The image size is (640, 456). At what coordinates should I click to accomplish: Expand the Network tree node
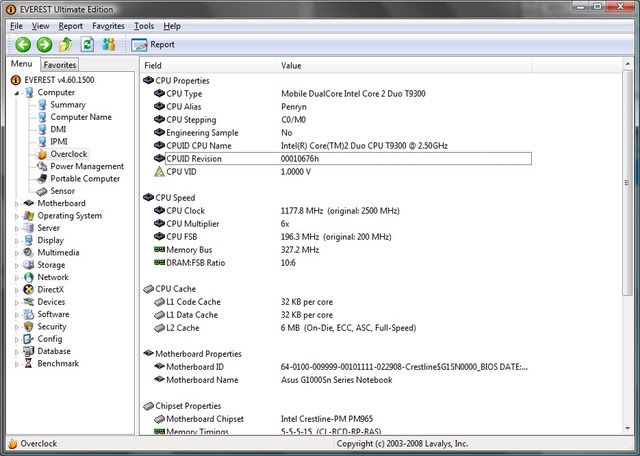click(x=17, y=278)
